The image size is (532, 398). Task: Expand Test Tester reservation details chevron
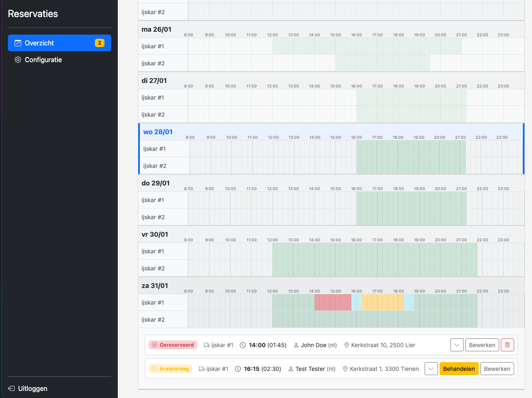pyautogui.click(x=431, y=369)
